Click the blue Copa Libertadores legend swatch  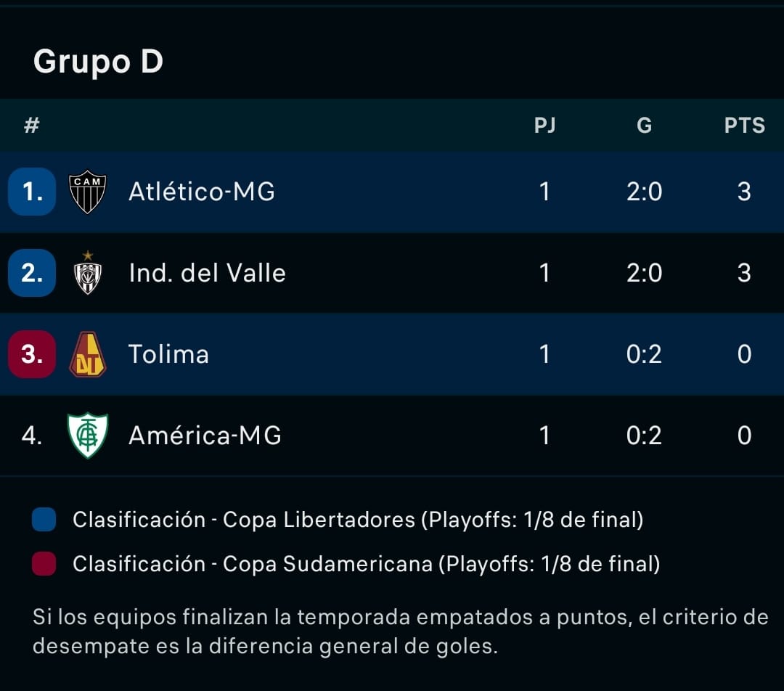tap(45, 520)
